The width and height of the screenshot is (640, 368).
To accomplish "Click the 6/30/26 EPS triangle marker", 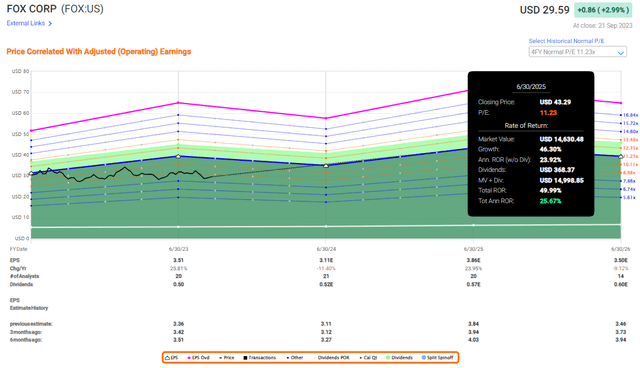I will click(x=621, y=156).
